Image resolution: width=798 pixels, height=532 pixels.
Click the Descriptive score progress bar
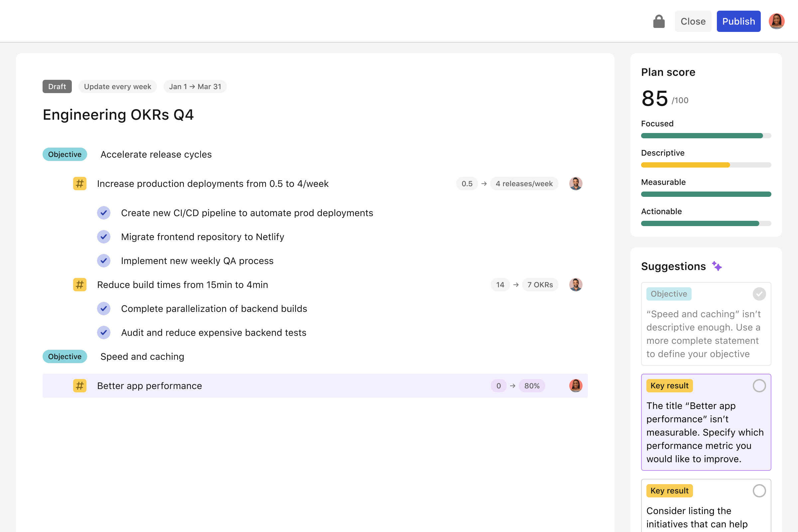(x=706, y=165)
